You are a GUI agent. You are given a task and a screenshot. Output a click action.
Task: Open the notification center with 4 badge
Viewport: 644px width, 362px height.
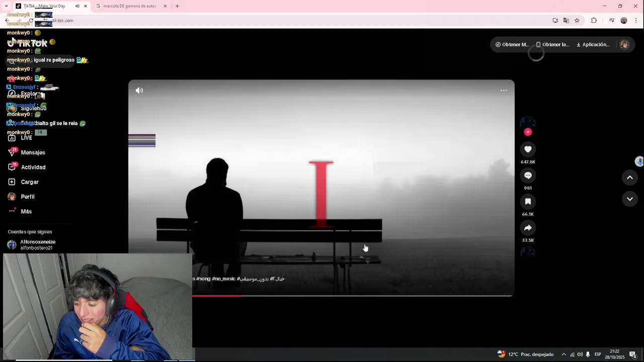tap(633, 354)
